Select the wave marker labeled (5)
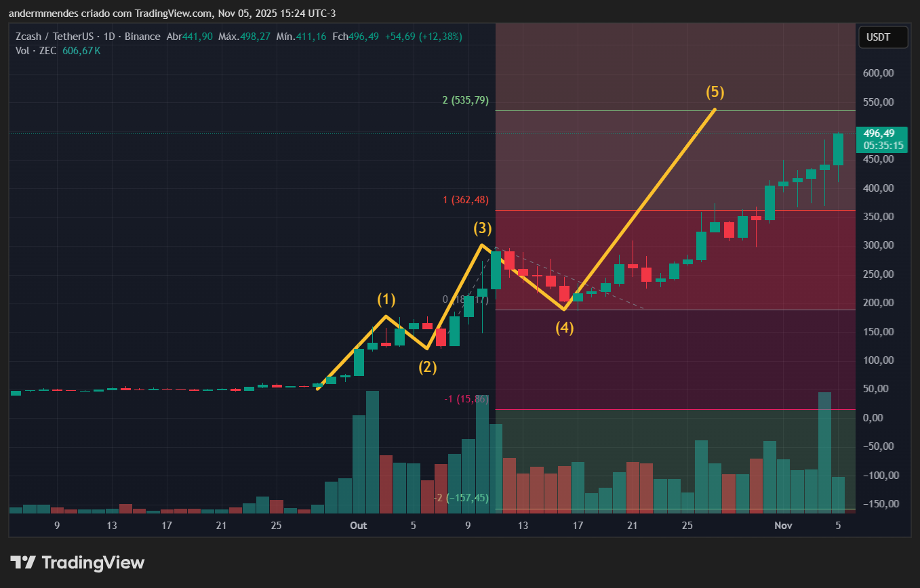 715,92
